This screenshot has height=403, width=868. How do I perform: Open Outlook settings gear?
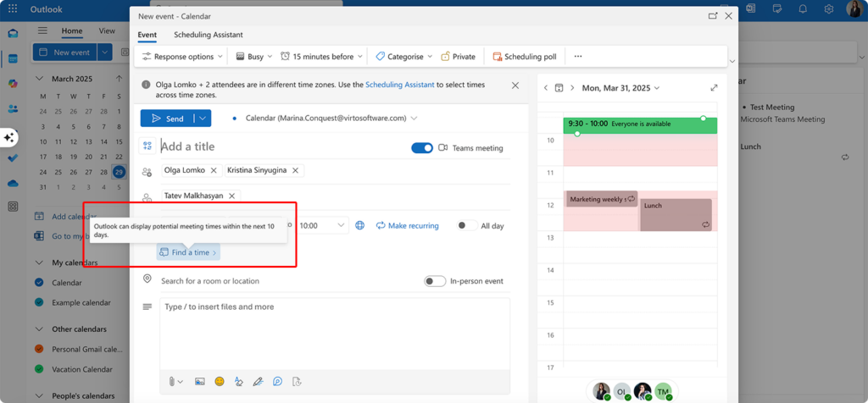pyautogui.click(x=829, y=8)
